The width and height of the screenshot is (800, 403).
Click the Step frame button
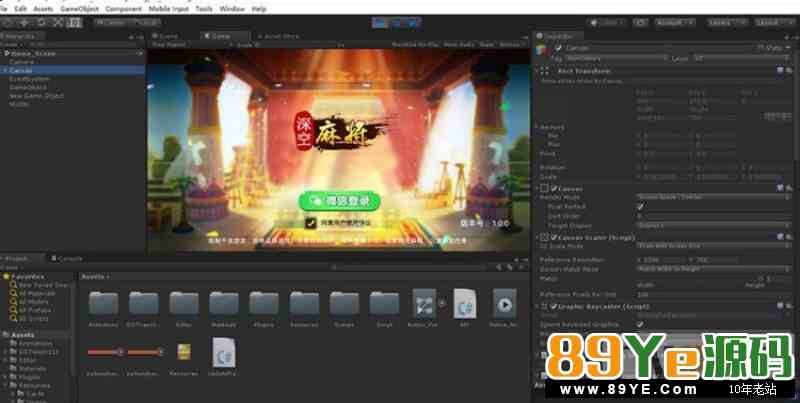point(413,22)
